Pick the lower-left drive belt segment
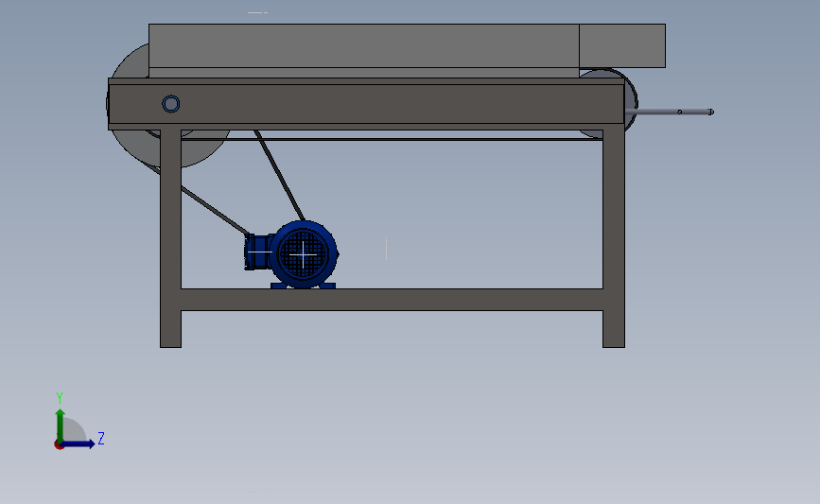820x504 pixels. (x=215, y=210)
